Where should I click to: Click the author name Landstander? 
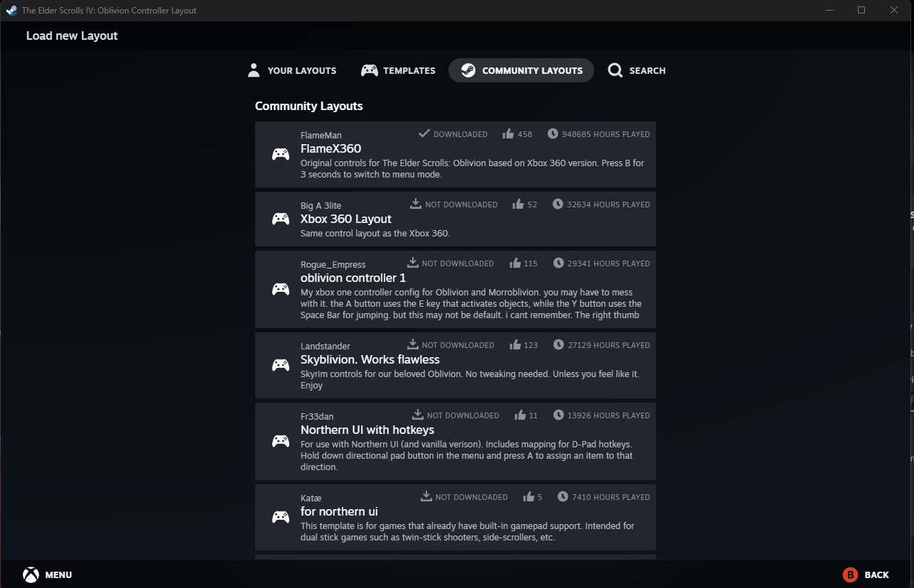tap(326, 346)
